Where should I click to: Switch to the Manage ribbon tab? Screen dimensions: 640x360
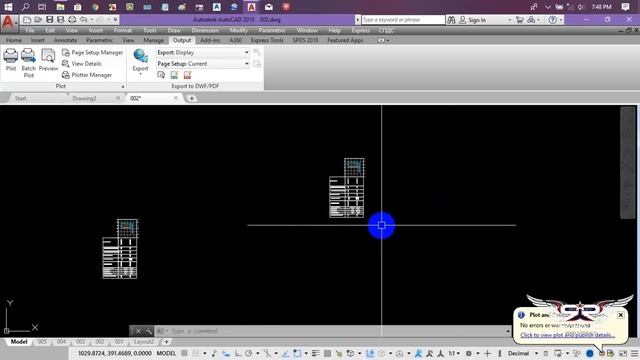point(153,40)
